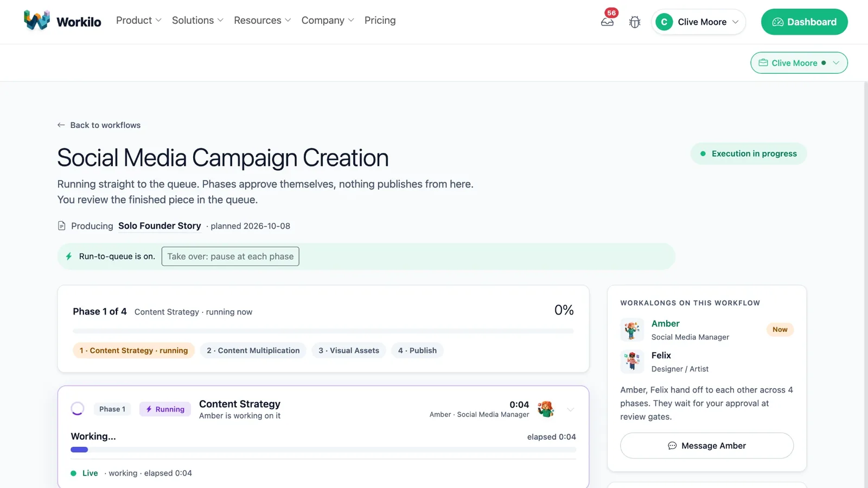The image size is (868, 488).
Task: Click Amber's avatar in workalongs panel
Action: 632,330
